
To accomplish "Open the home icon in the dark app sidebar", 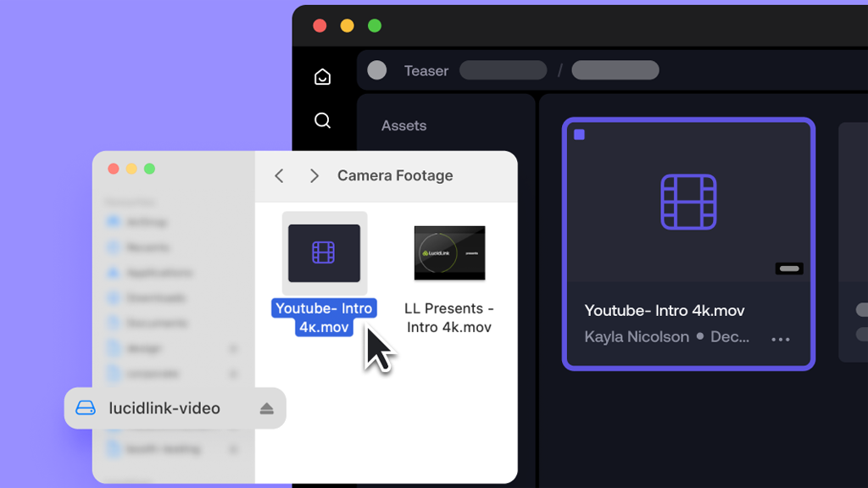I will point(322,76).
